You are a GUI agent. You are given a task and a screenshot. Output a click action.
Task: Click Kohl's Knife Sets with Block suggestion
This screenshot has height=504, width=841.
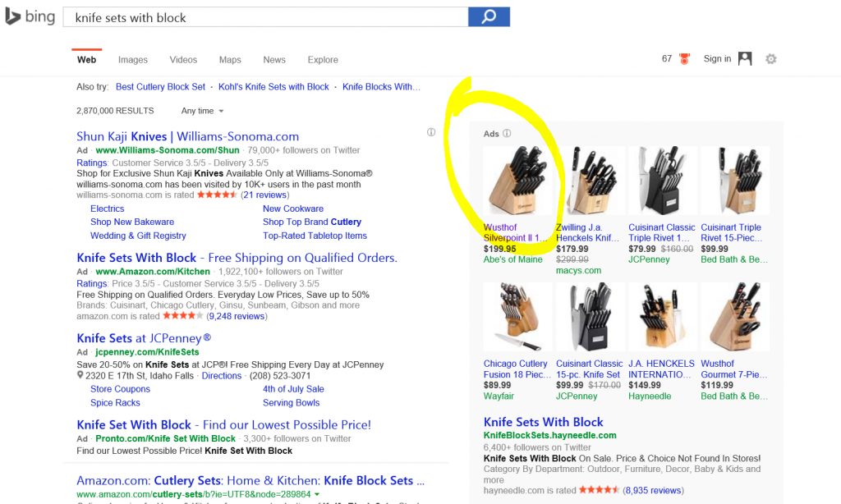[273, 87]
